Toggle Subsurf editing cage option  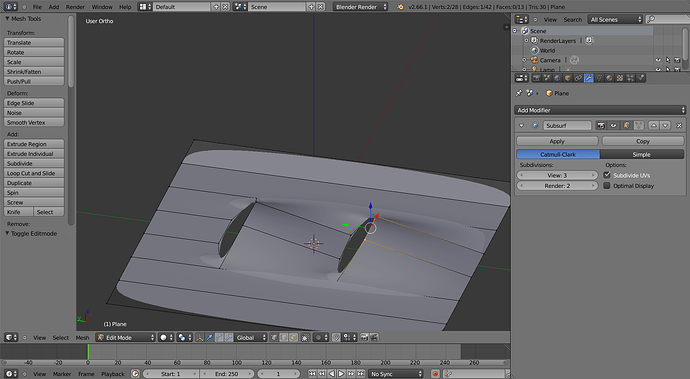click(x=639, y=125)
